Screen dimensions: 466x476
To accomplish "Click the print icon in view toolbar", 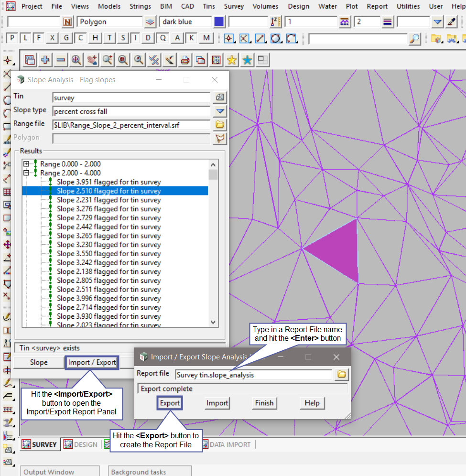I will [185, 60].
